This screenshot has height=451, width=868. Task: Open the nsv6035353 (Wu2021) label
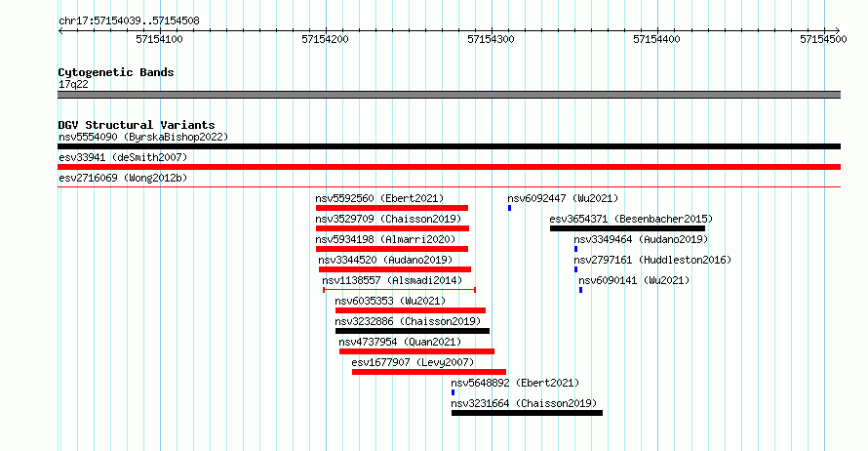coord(390,301)
